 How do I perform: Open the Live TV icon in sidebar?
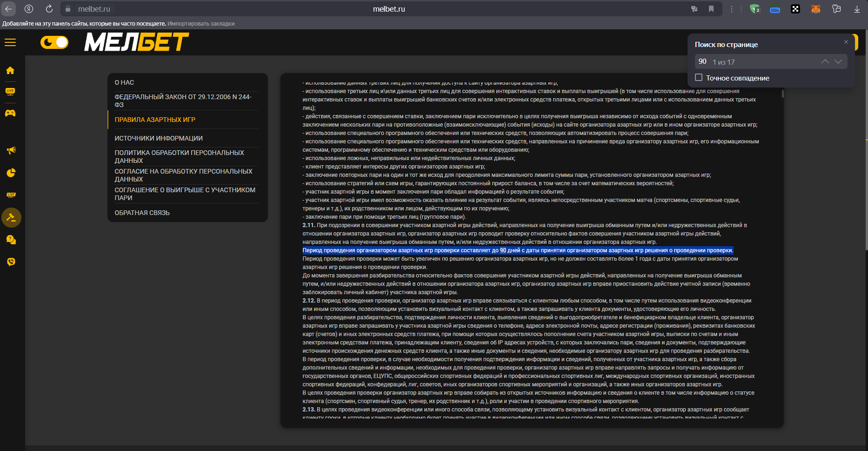pyautogui.click(x=10, y=91)
